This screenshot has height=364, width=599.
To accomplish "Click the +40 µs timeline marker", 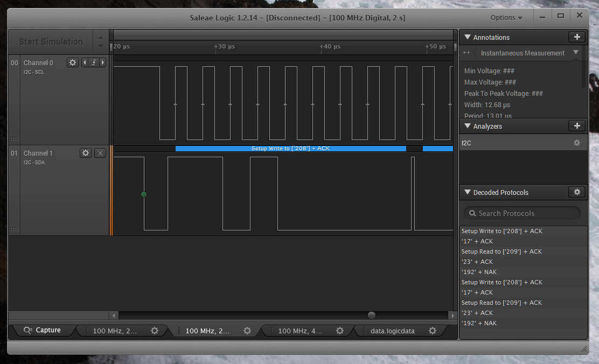I will tap(330, 46).
